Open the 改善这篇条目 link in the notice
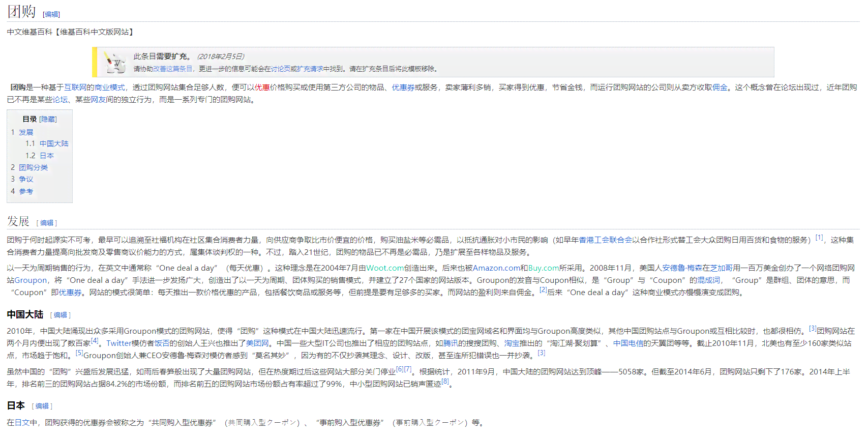Viewport: 868px width, 437px height. pos(173,69)
